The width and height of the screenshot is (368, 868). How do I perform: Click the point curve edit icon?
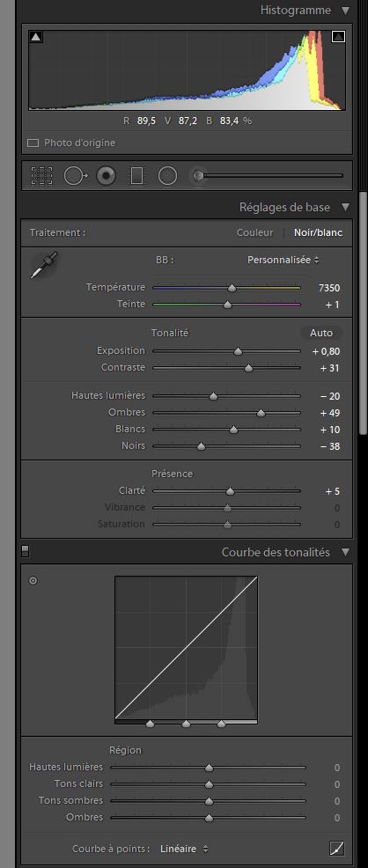pos(336,848)
